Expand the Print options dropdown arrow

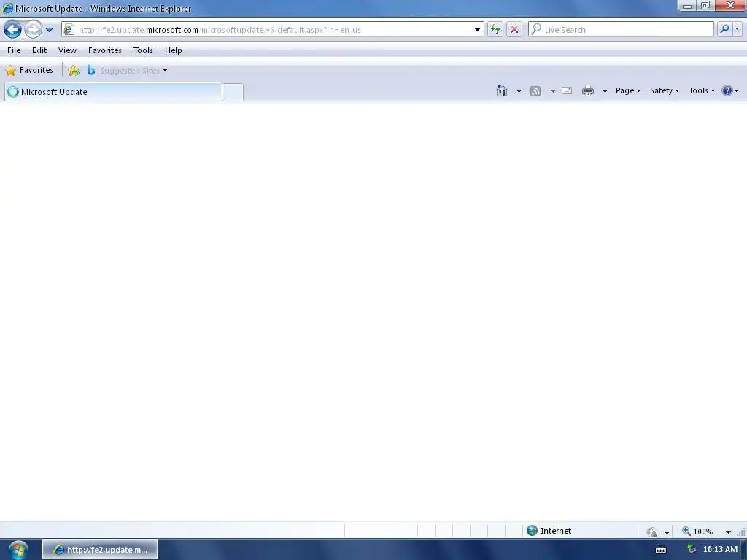click(x=605, y=91)
